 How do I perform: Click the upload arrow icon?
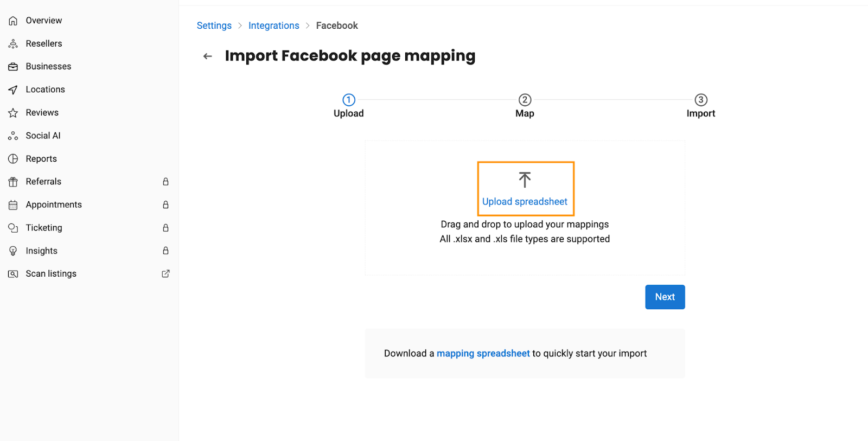click(x=525, y=180)
